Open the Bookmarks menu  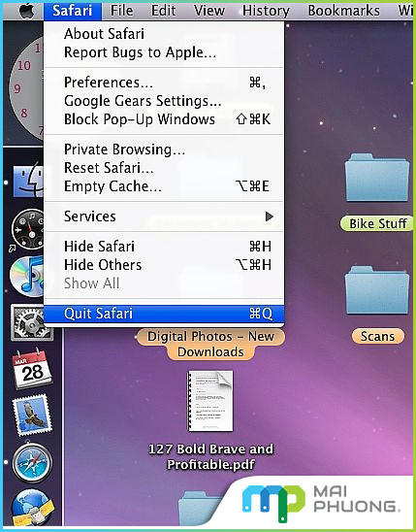click(343, 11)
